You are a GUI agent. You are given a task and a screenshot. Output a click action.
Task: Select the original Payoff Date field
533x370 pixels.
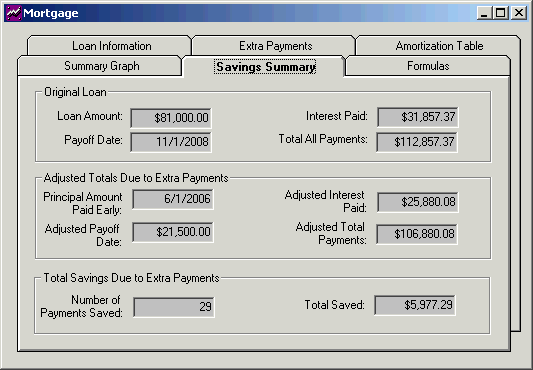tap(171, 141)
